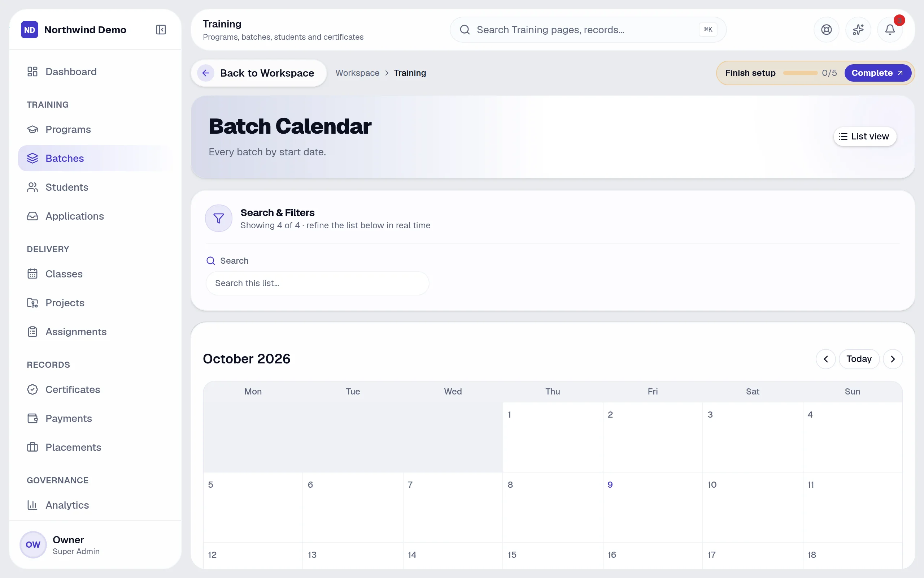Focus the Search Training pages field
Image resolution: width=924 pixels, height=578 pixels.
click(x=588, y=29)
